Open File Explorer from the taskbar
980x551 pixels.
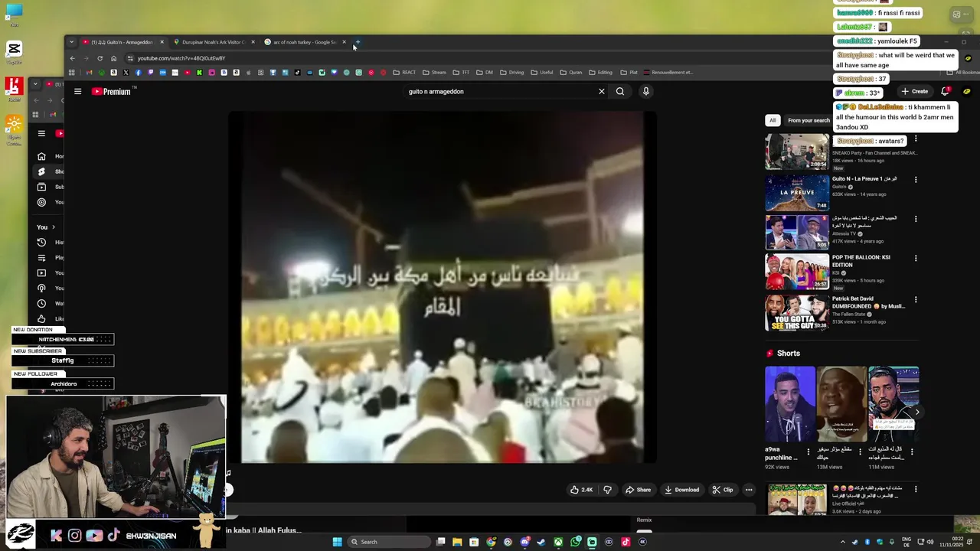click(457, 542)
